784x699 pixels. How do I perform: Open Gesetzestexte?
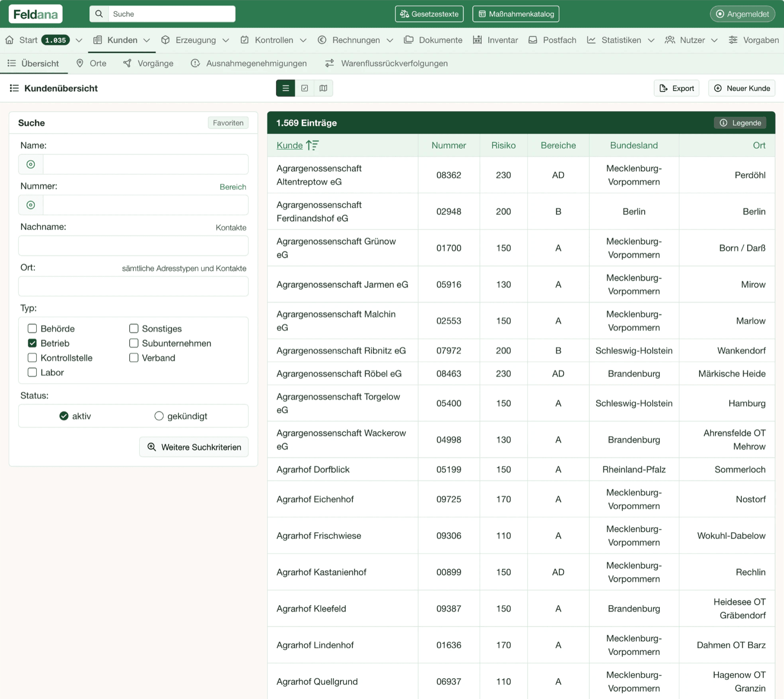pyautogui.click(x=430, y=14)
